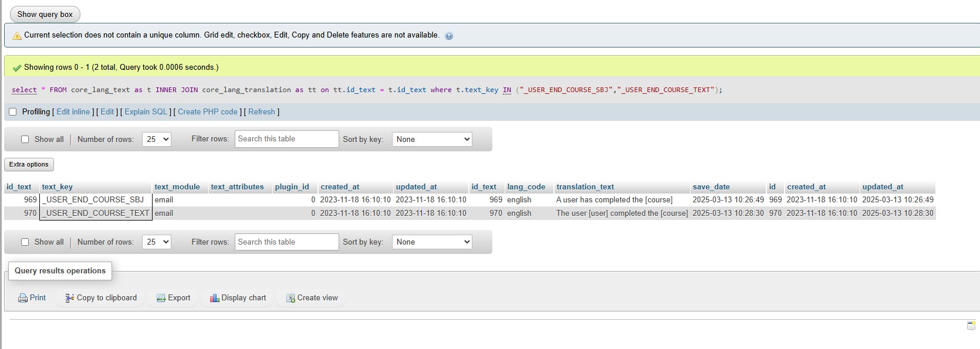Open the top Sort by key dropdown
The image size is (980, 349).
pyautogui.click(x=432, y=140)
